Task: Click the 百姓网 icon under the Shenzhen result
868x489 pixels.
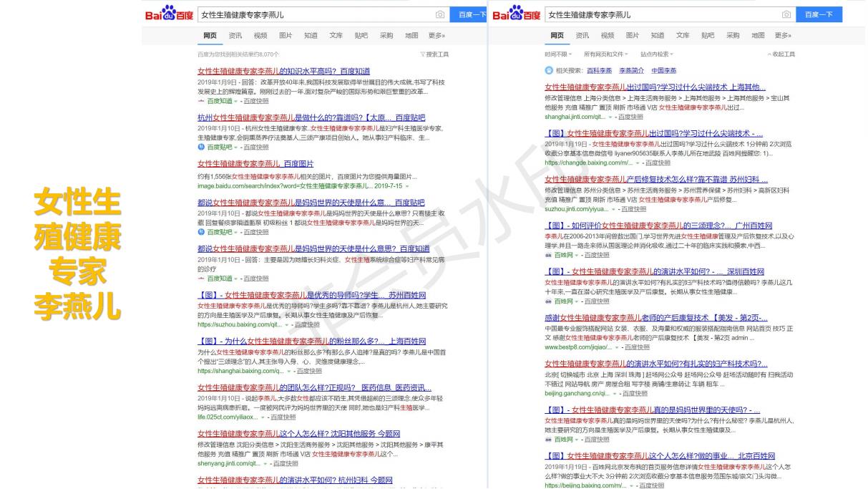Action: tap(547, 301)
